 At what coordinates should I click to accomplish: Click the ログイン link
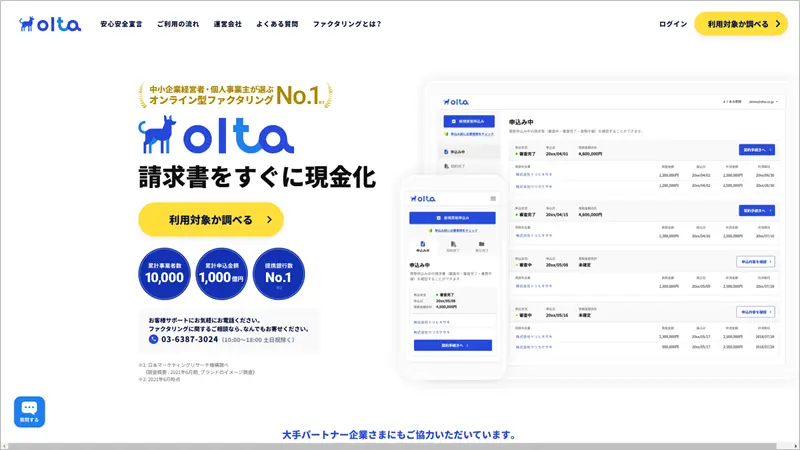point(673,24)
